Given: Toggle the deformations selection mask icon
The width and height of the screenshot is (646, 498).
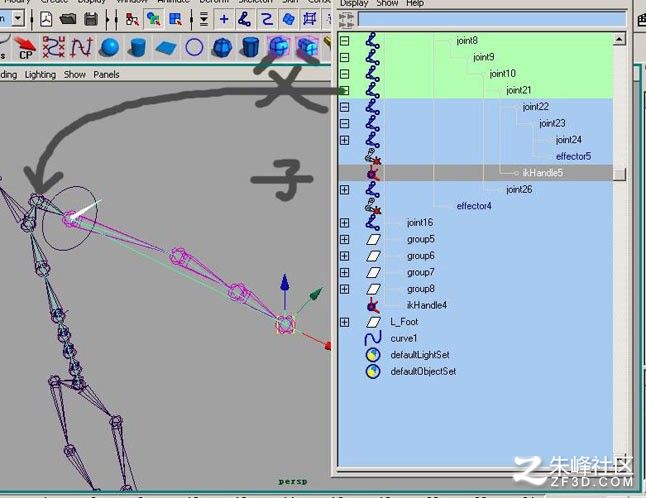Looking at the screenshot, I should click(x=310, y=19).
